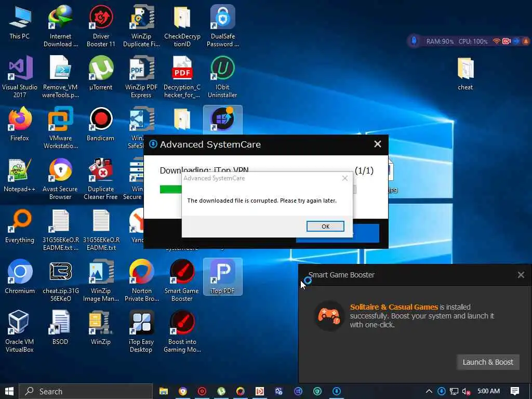Select cheat.zip.31G56EKeO file icon
The image size is (532, 399).
point(60,281)
